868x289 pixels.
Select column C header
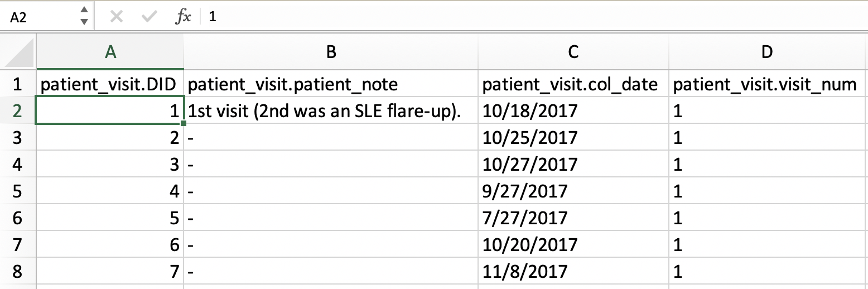(x=573, y=52)
